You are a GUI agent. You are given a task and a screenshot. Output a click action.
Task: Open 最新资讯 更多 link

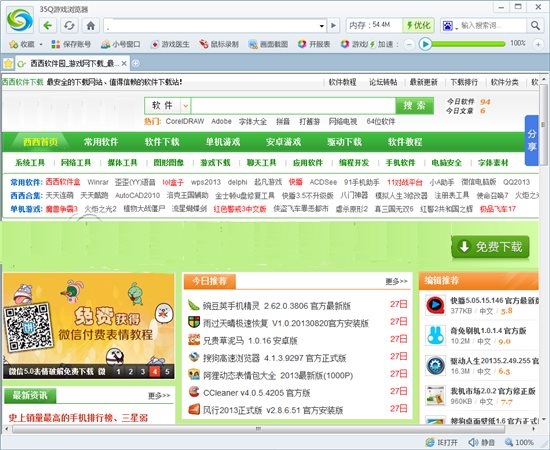159,396
